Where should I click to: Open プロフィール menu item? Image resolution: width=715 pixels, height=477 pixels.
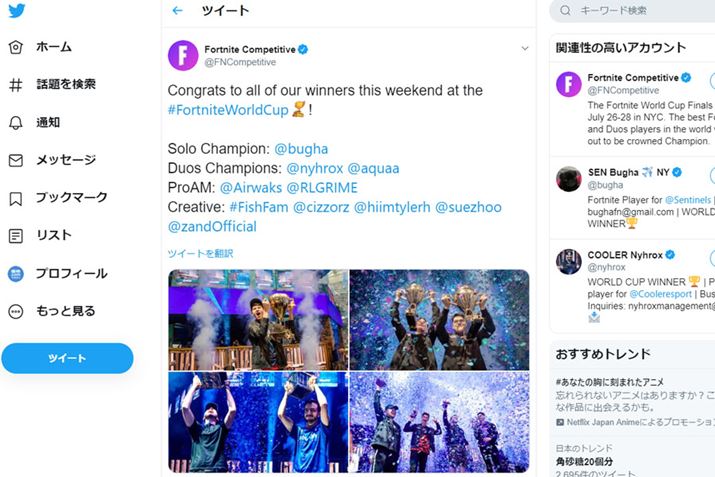pos(71,274)
